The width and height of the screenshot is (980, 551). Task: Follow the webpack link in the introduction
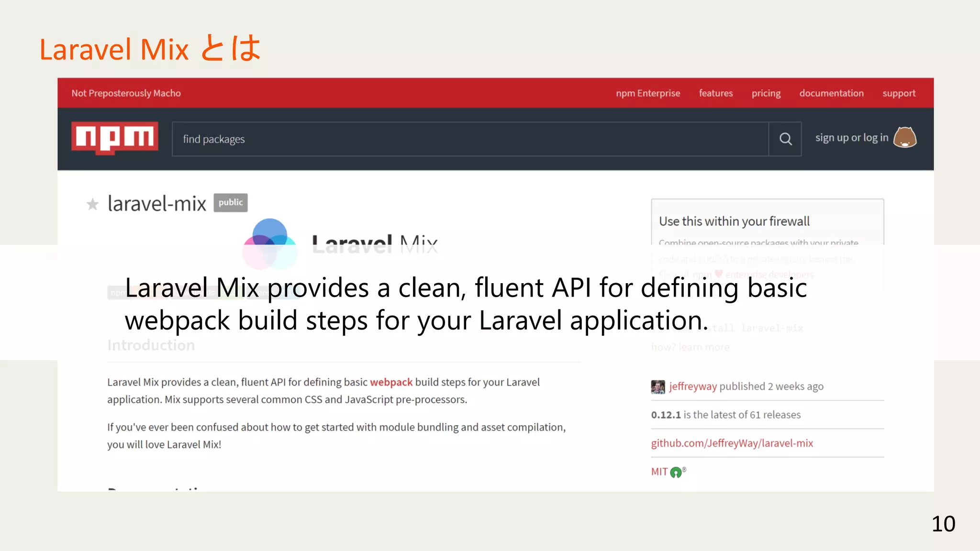[391, 382]
